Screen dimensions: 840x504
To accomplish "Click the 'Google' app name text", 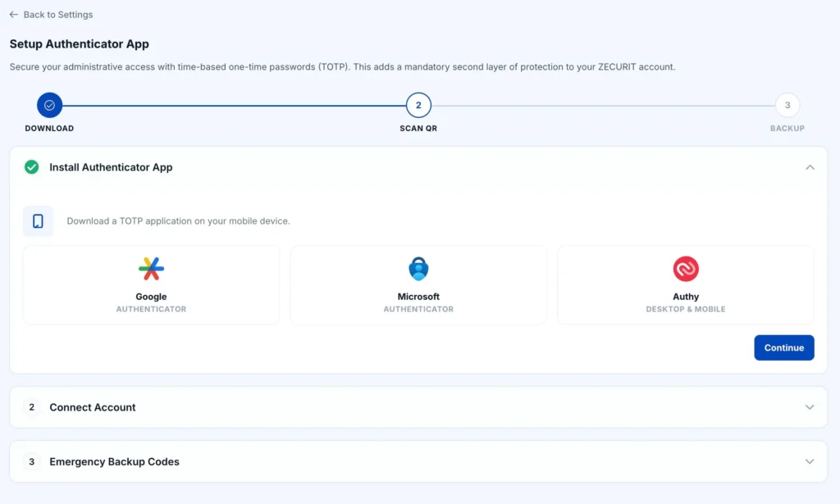I will 151,297.
